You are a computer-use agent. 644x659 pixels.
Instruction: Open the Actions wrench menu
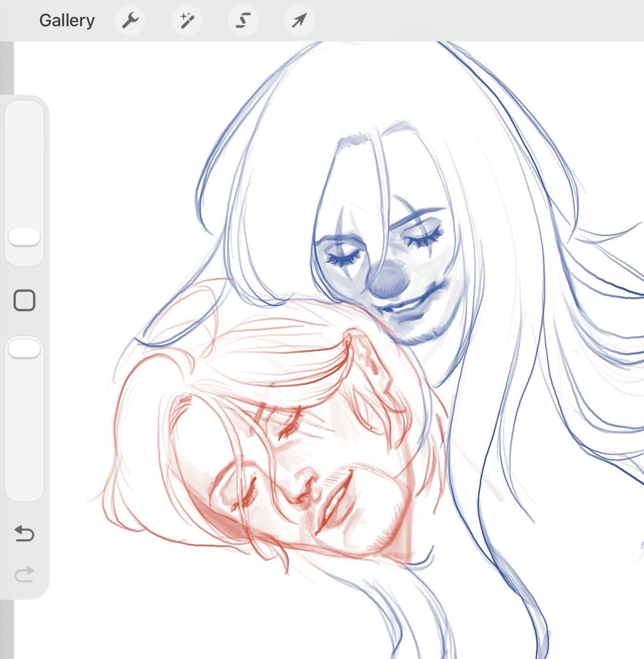130,21
